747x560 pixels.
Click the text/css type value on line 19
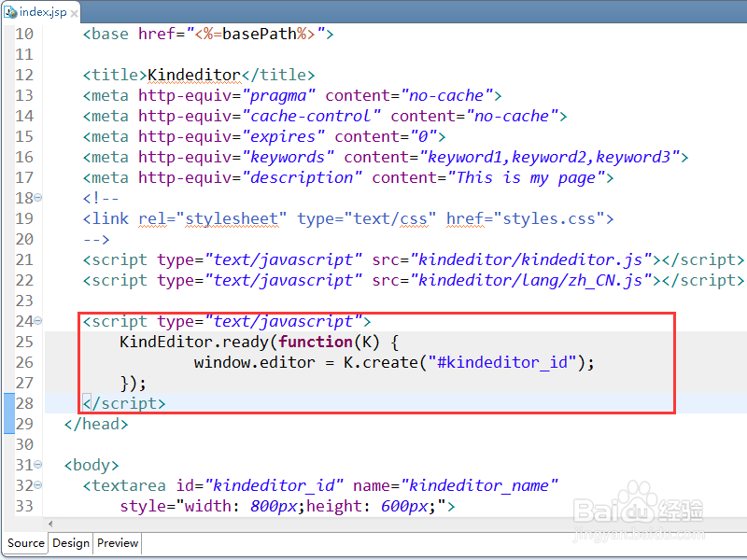pos(390,218)
